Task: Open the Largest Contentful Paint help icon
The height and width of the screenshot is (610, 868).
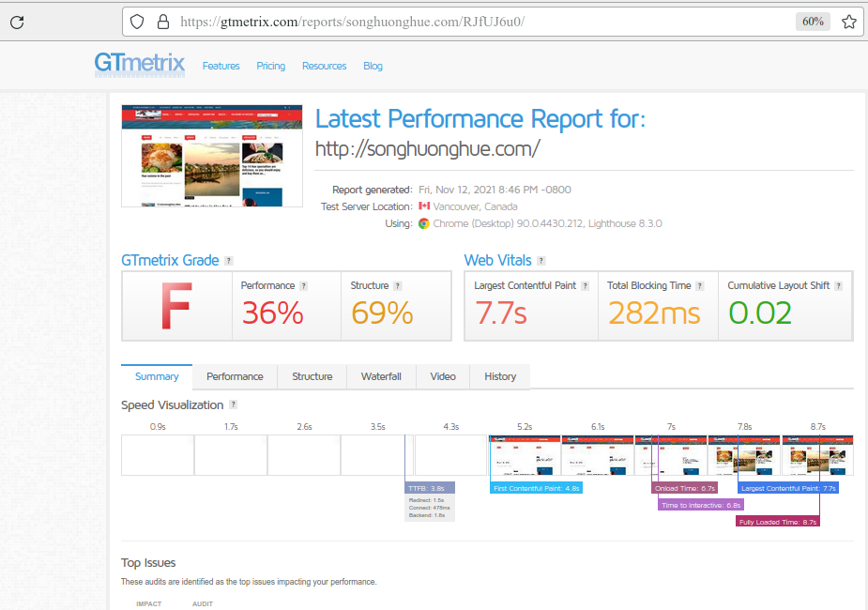Action: tap(586, 286)
